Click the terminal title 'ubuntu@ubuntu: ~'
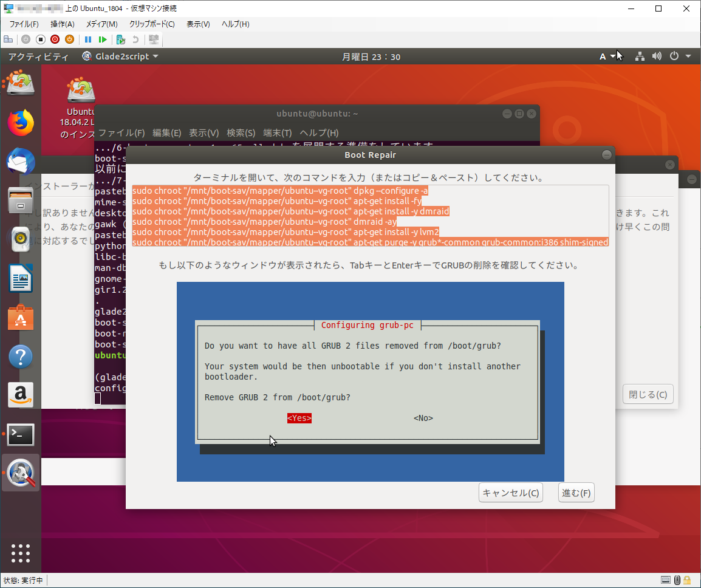This screenshot has width=701, height=588. point(317,114)
